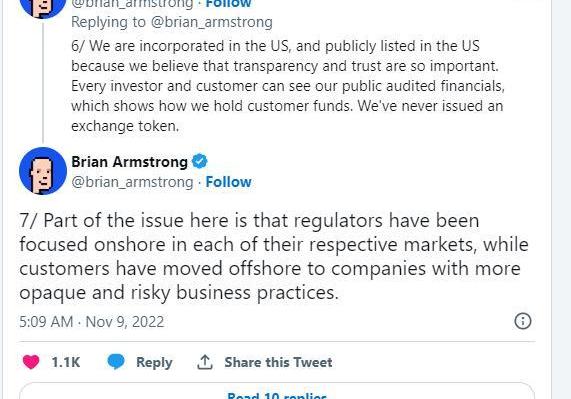Click the verified badge next to Brian Armstrong
Viewport: 571px width, 399px height.
coord(199,161)
